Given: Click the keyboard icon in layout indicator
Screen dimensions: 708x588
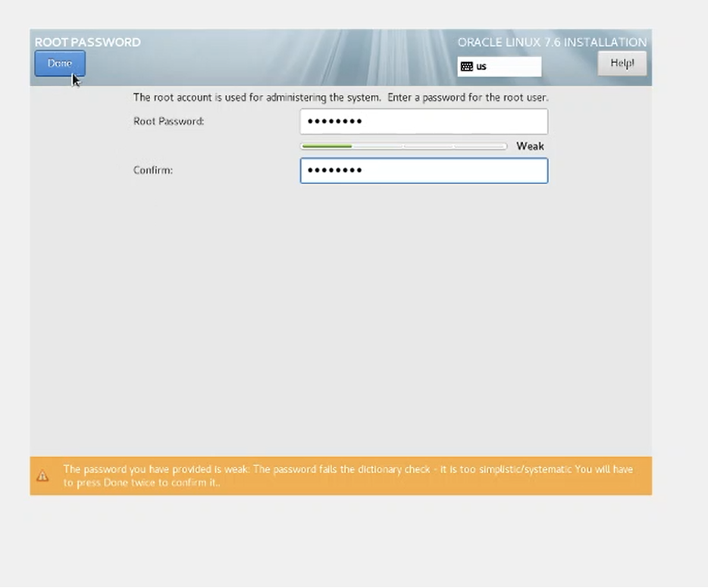Looking at the screenshot, I should click(467, 67).
